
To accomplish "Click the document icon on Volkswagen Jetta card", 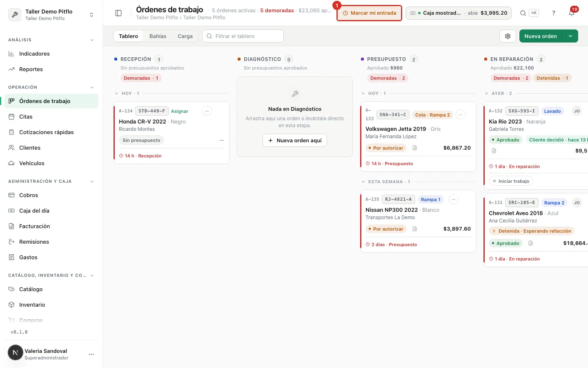I will pos(414,148).
